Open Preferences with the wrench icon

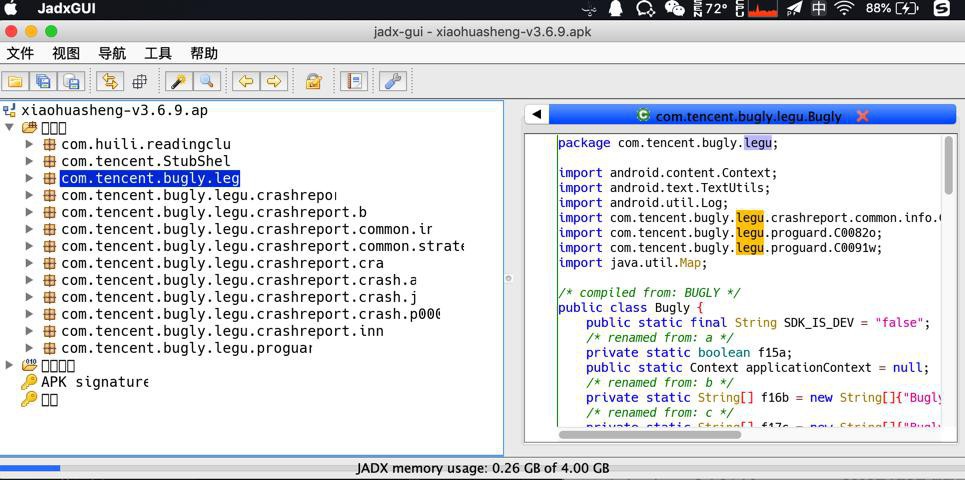(393, 81)
